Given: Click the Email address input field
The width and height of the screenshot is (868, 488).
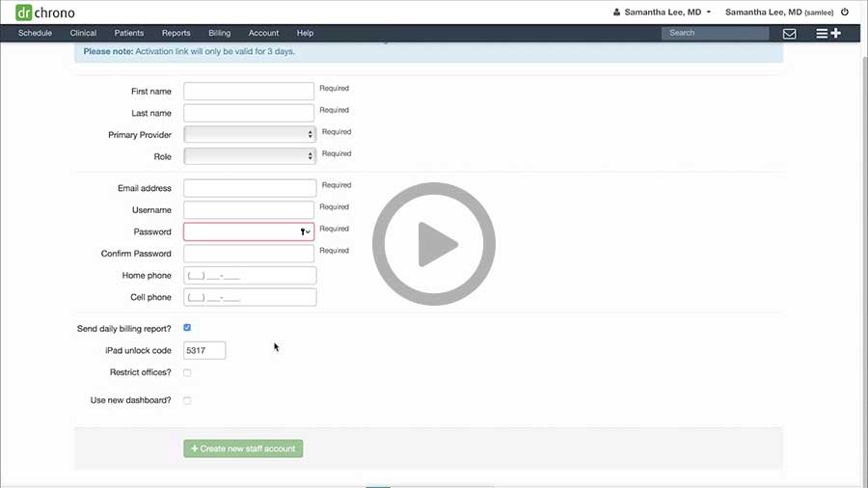Looking at the screenshot, I should tap(249, 188).
